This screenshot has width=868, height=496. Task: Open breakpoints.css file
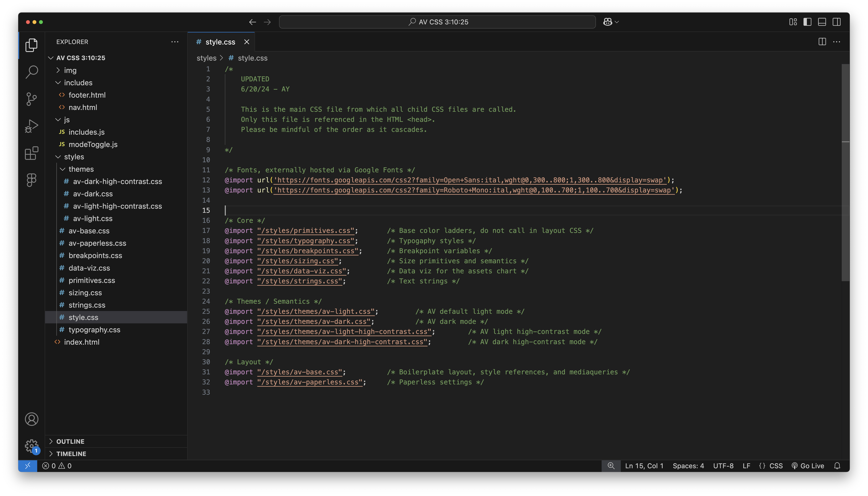point(116,255)
